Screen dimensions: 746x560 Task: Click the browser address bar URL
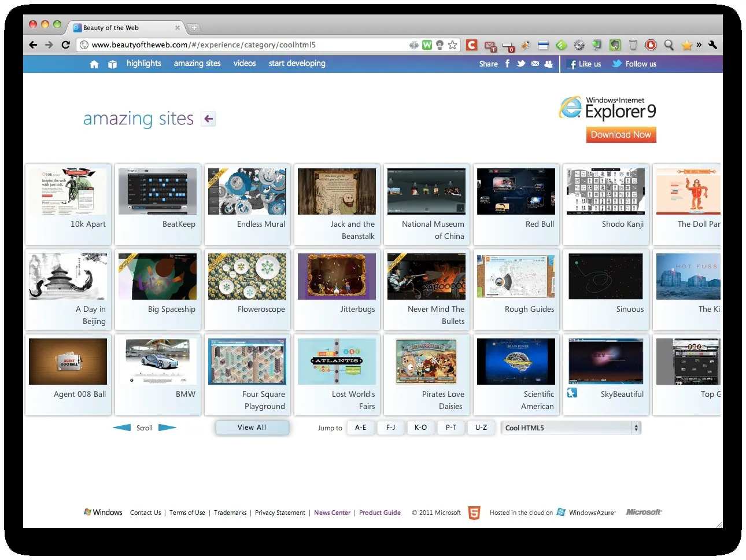pyautogui.click(x=204, y=45)
